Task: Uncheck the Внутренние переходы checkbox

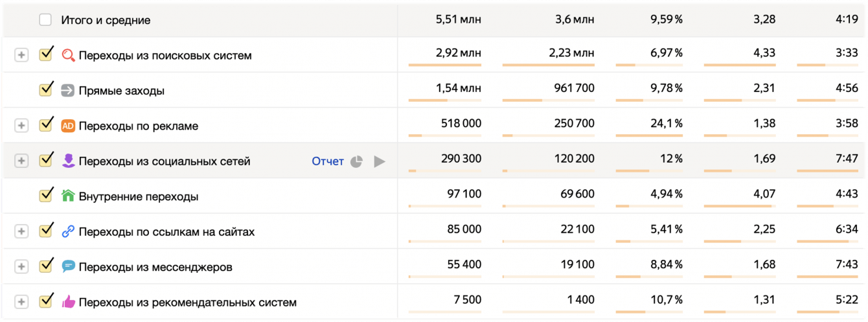Action: tap(45, 195)
